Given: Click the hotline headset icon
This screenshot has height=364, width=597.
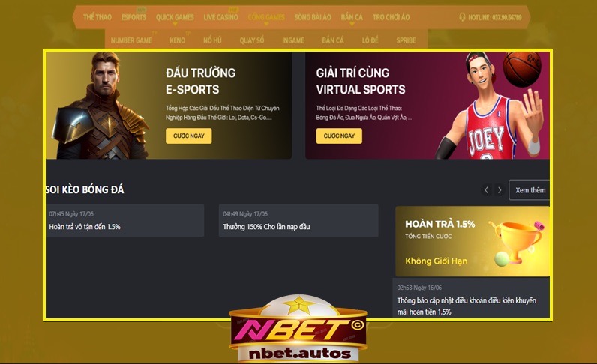Looking at the screenshot, I should tap(462, 17).
